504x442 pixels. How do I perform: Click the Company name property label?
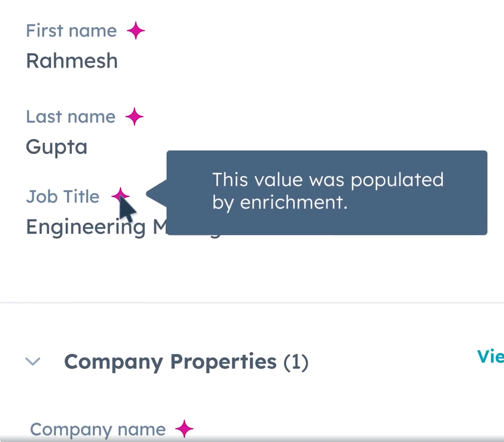click(x=98, y=430)
